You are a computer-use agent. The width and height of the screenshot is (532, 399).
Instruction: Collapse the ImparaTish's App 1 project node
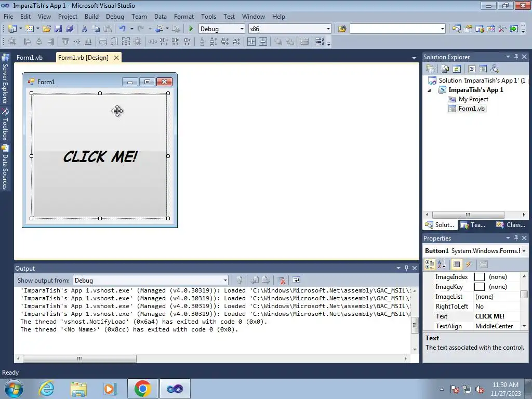point(430,90)
